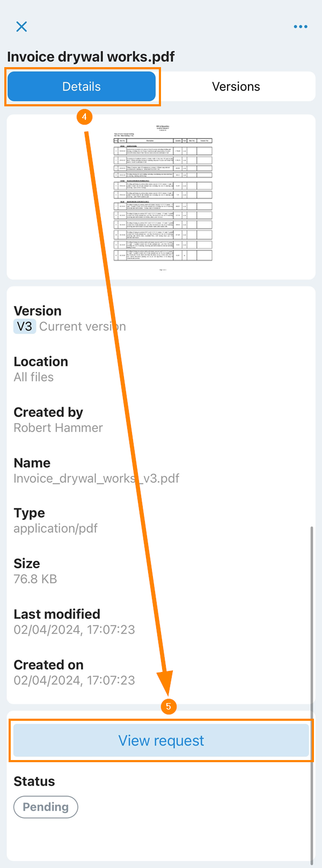Select the application/pdf type value
This screenshot has height=868, width=322.
pyautogui.click(x=56, y=529)
